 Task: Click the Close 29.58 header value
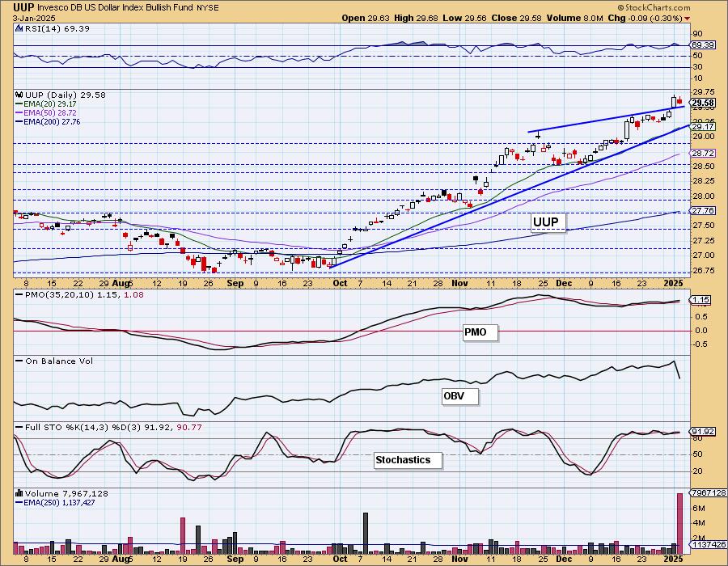tap(517, 18)
